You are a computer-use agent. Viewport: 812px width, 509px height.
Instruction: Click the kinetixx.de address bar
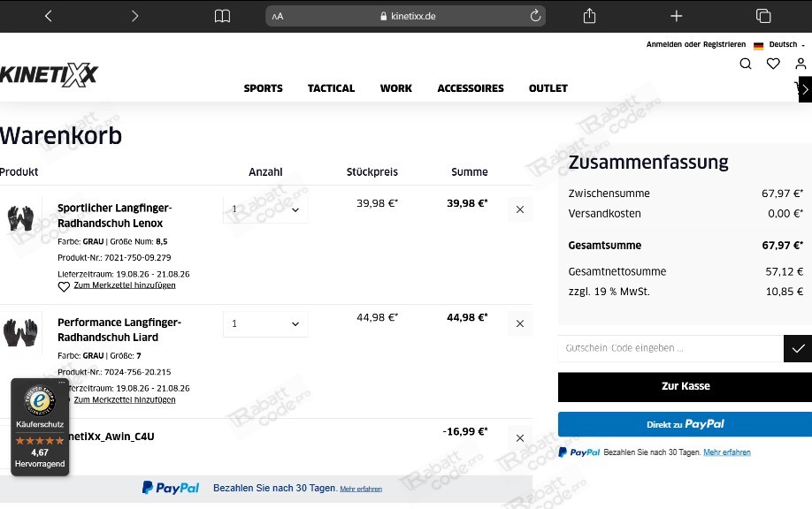[x=405, y=16]
